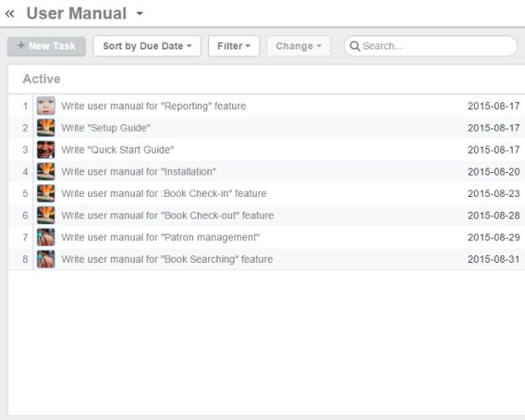Open task for Book Check-in feature

[x=164, y=193]
